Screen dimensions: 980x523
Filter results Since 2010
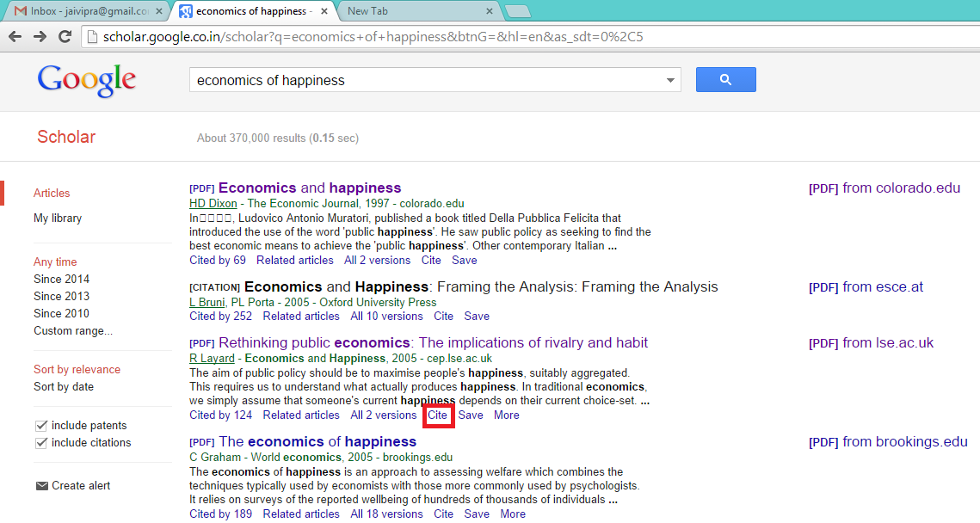(61, 313)
